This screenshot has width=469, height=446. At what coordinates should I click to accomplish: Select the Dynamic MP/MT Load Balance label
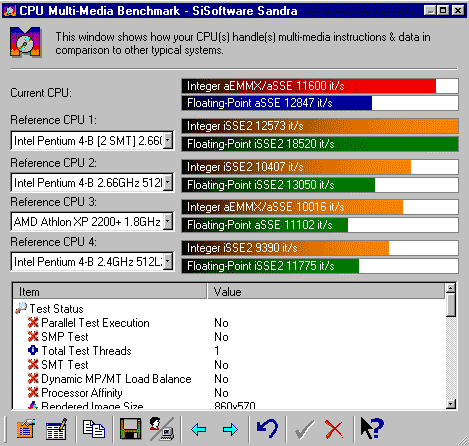click(x=116, y=379)
